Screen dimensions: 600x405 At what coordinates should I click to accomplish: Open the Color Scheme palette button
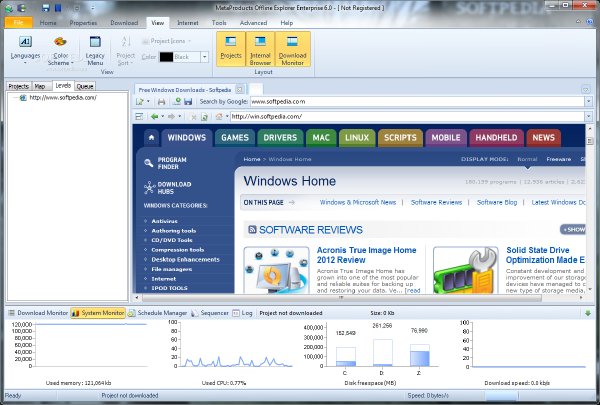point(60,51)
